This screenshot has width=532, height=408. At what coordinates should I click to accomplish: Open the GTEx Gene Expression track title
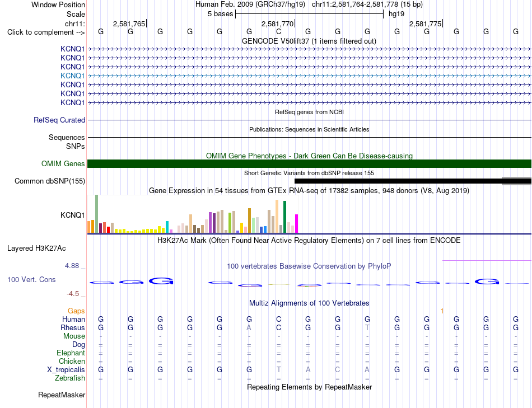(x=309, y=191)
